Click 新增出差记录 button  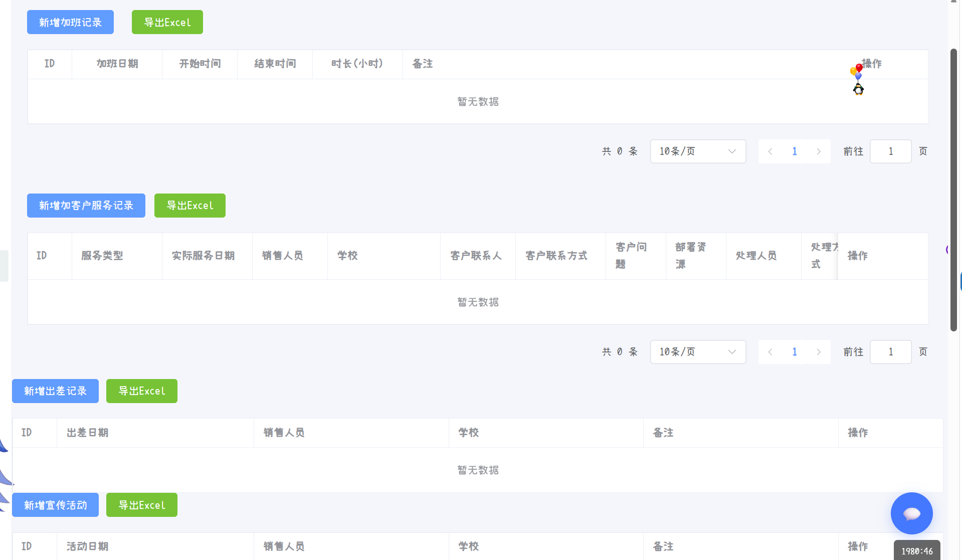click(55, 391)
